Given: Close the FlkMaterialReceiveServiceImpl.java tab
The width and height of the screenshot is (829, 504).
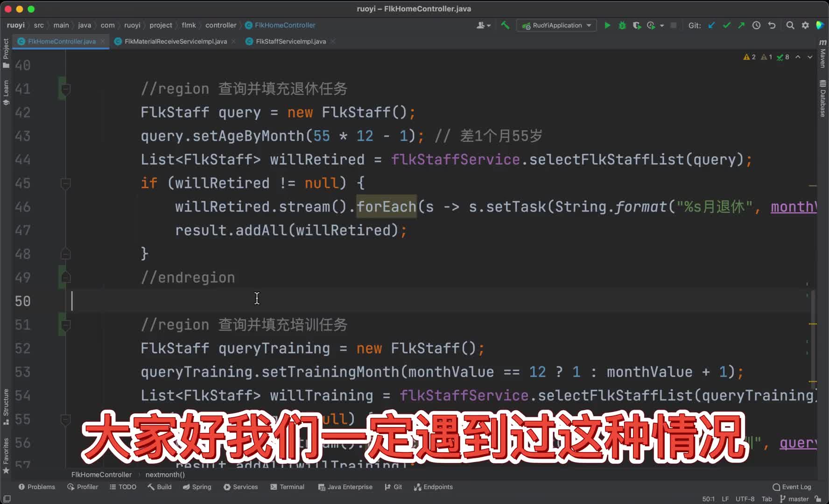Looking at the screenshot, I should (233, 42).
